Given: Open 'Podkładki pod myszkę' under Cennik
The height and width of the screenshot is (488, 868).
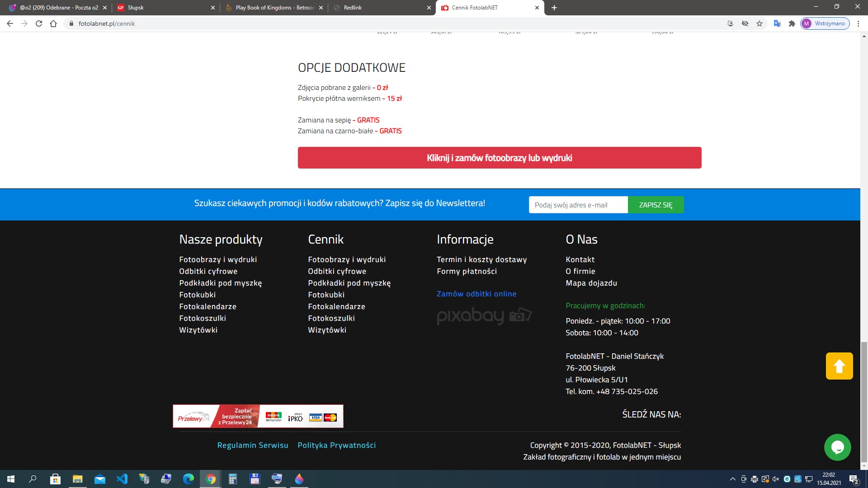Looking at the screenshot, I should [349, 283].
